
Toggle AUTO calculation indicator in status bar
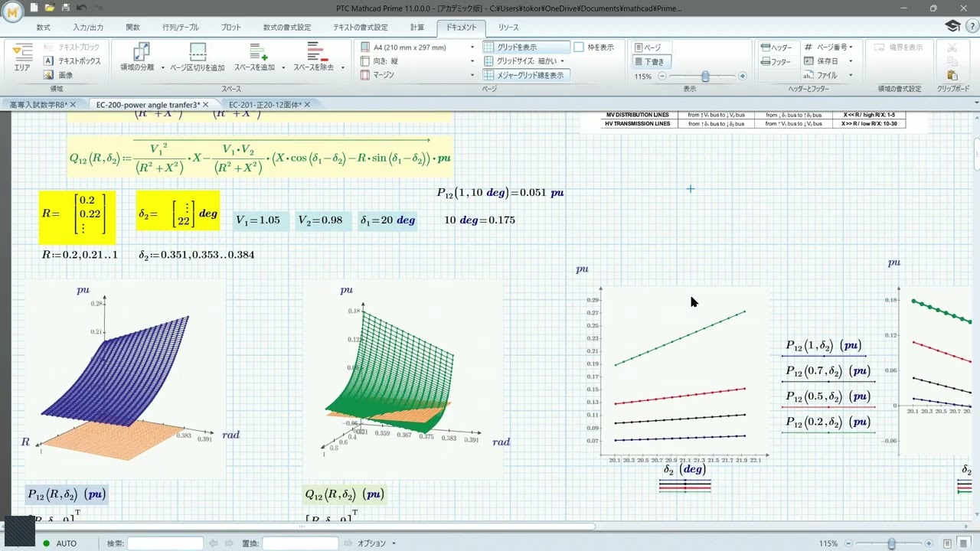[60, 543]
